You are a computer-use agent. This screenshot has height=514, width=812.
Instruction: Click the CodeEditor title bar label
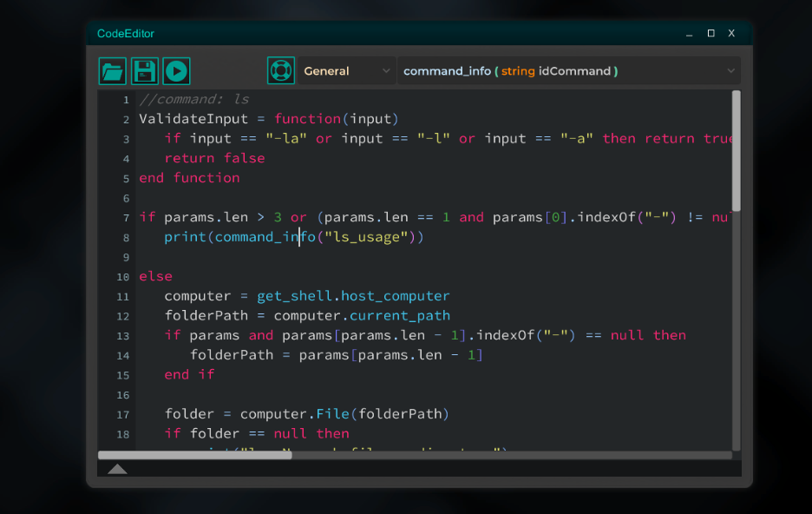point(124,33)
